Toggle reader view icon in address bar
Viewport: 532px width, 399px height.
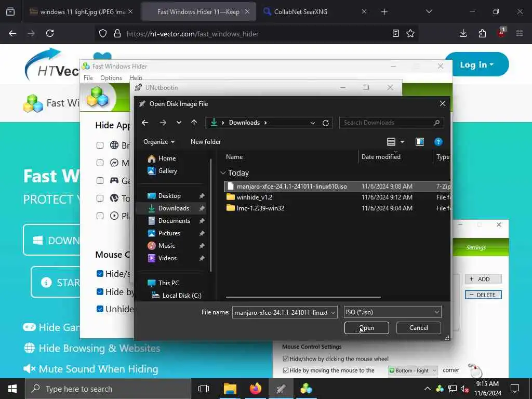pyautogui.click(x=395, y=33)
